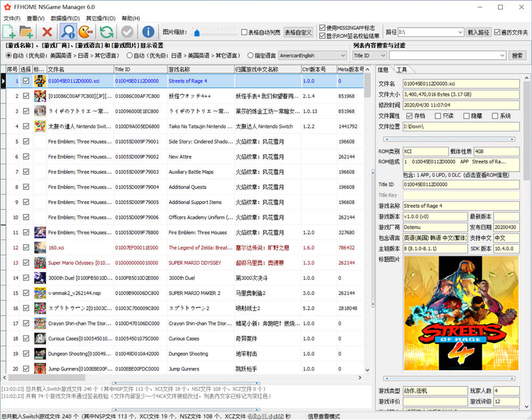Click the Super Mario Maker 2 row icon

[x=40, y=293]
